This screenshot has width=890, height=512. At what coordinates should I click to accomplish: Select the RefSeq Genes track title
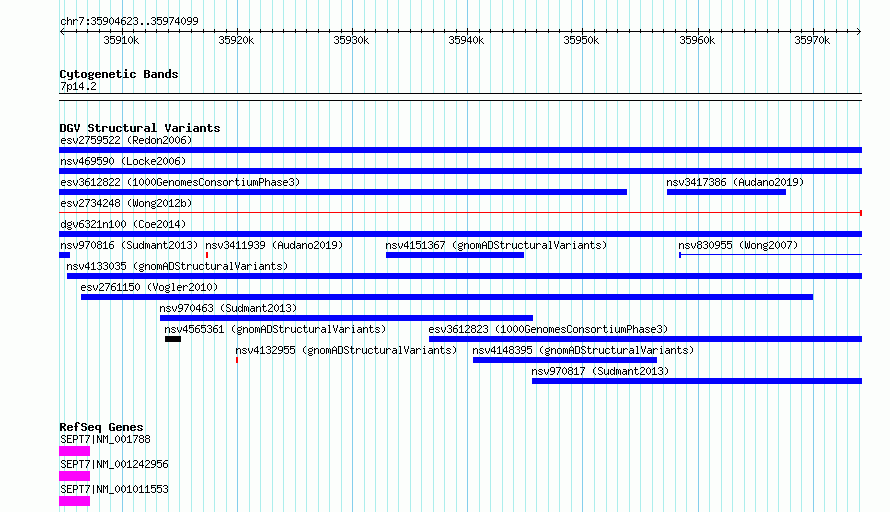pos(101,427)
